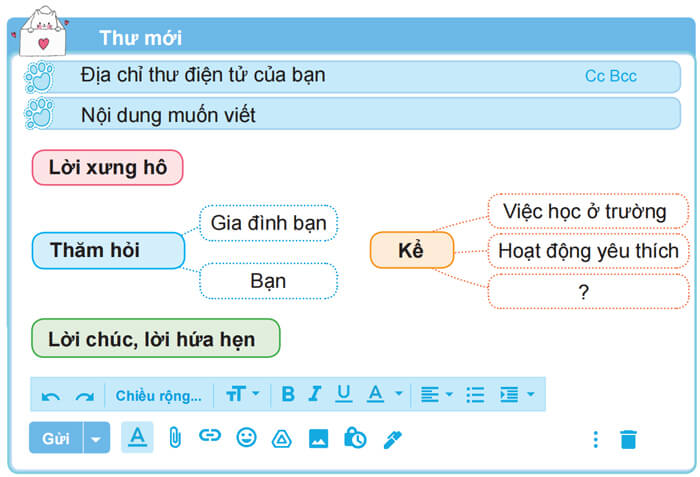Click the insert link icon
Image resolution: width=700 pixels, height=477 pixels.
[x=210, y=435]
